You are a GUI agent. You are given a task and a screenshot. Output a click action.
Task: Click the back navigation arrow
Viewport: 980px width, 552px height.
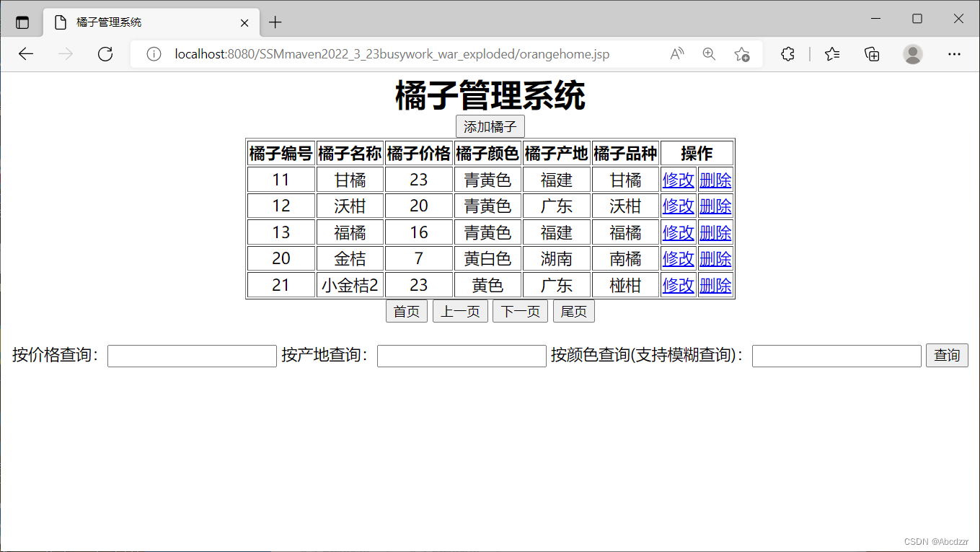(x=26, y=54)
